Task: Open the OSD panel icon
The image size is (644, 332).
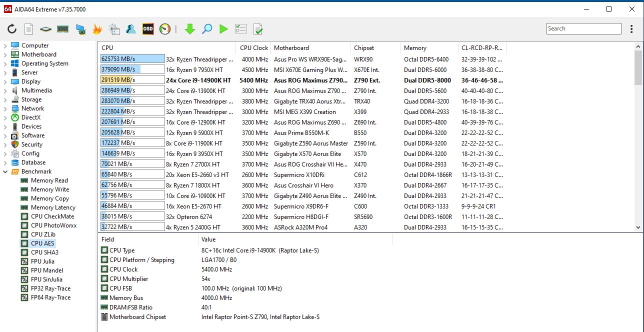Action: click(148, 29)
